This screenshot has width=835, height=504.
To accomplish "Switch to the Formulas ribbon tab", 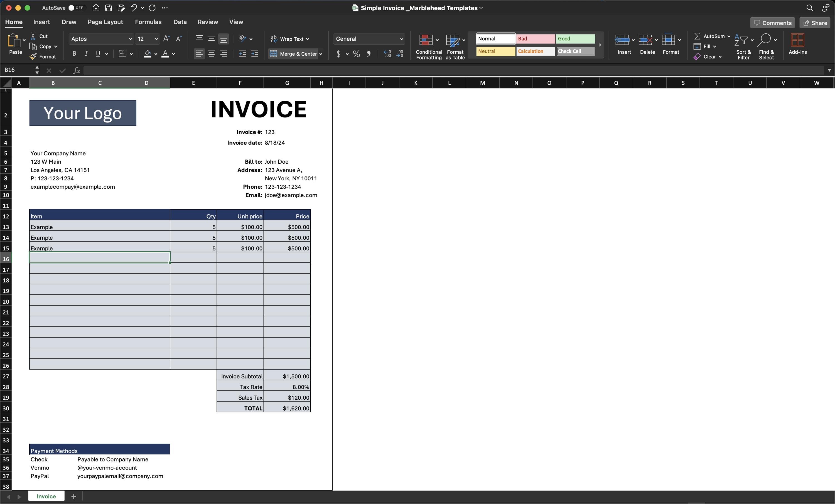I will 148,22.
